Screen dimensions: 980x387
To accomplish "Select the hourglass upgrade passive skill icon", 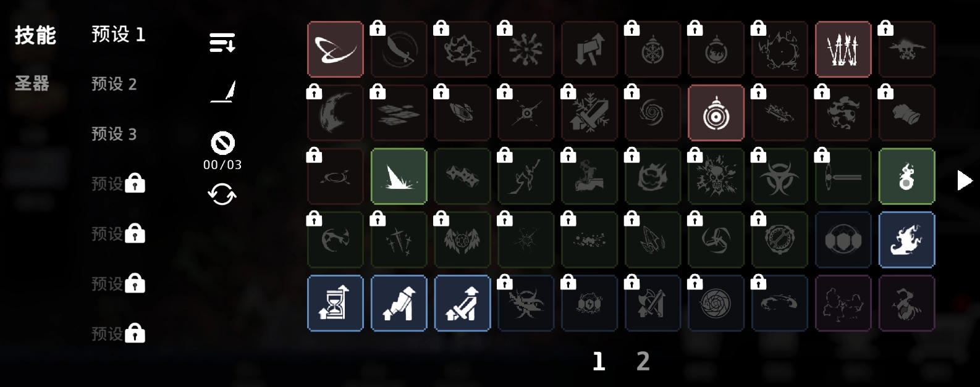I will click(336, 303).
